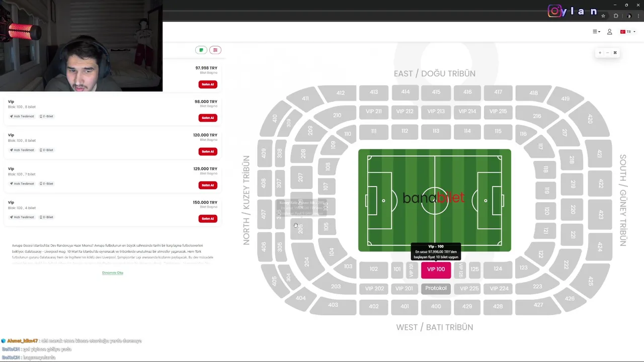Expand description with Devamını Oku link
644x362 pixels.
click(x=113, y=273)
